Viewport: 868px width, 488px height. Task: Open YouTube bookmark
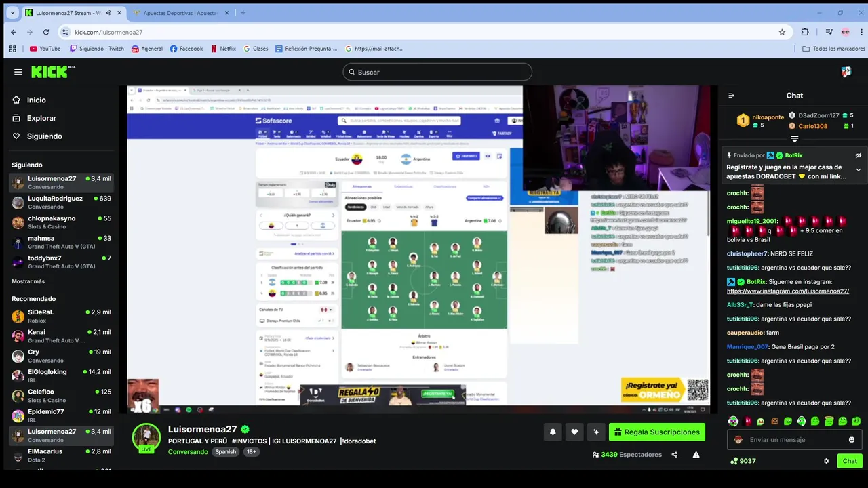click(45, 49)
